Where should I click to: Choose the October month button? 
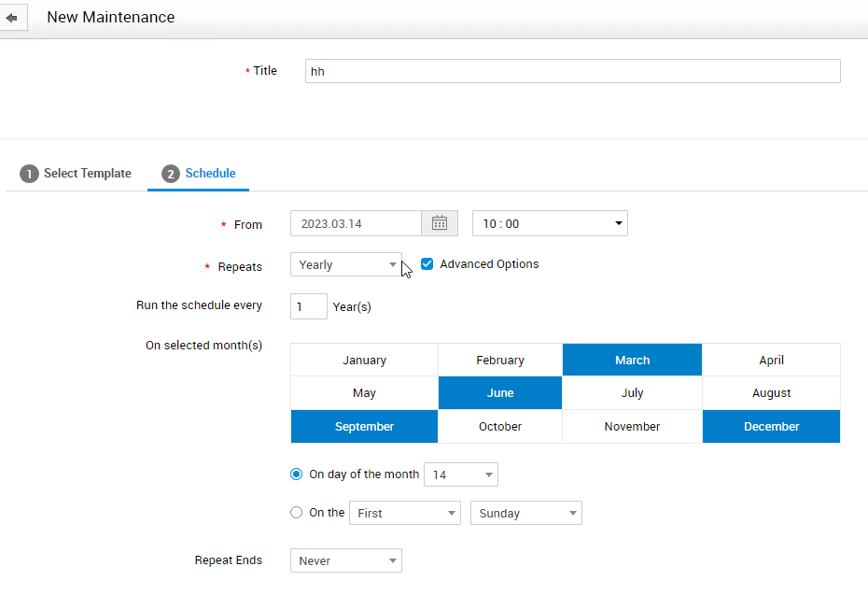pyautogui.click(x=500, y=427)
